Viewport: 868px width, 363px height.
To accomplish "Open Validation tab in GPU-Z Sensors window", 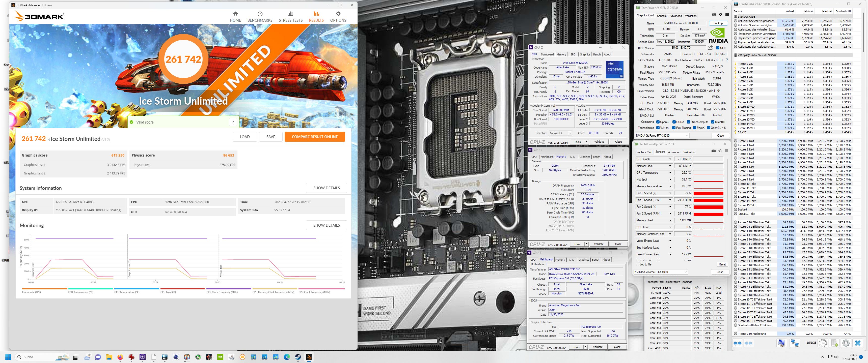I will pyautogui.click(x=689, y=152).
